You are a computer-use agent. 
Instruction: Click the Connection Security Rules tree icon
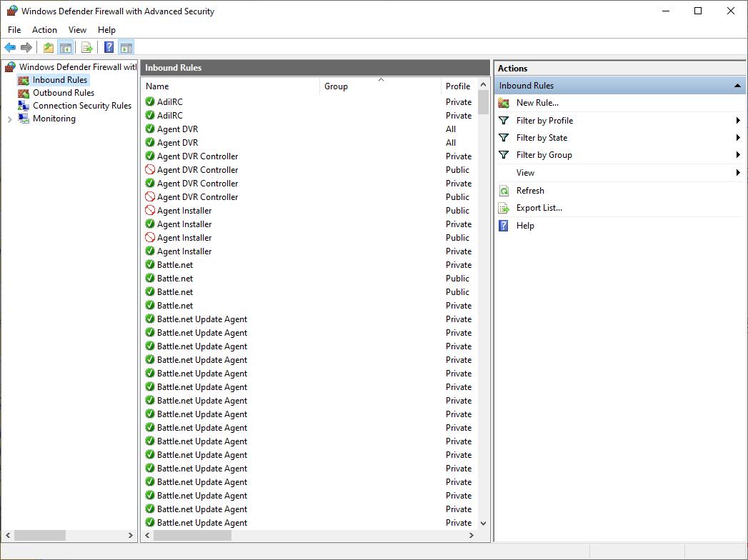(x=24, y=106)
